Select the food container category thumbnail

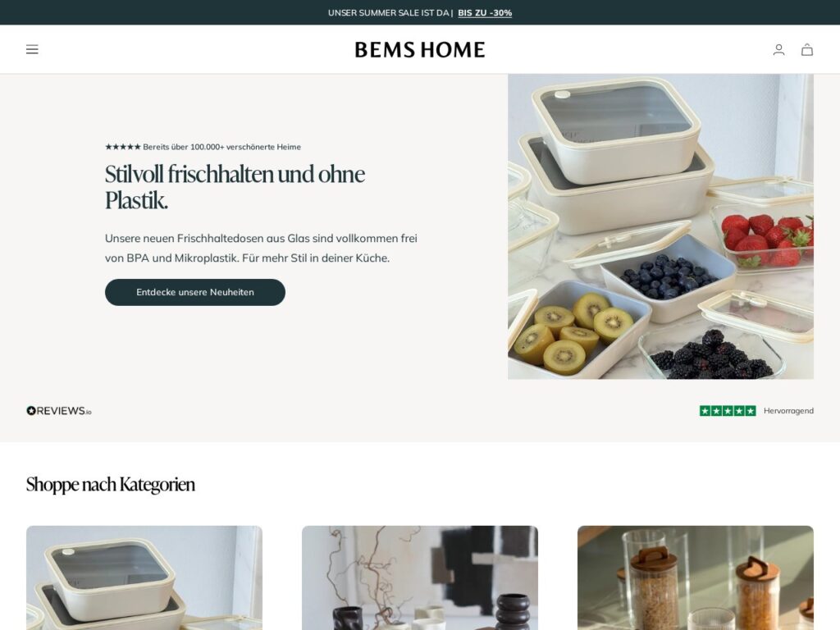click(144, 577)
